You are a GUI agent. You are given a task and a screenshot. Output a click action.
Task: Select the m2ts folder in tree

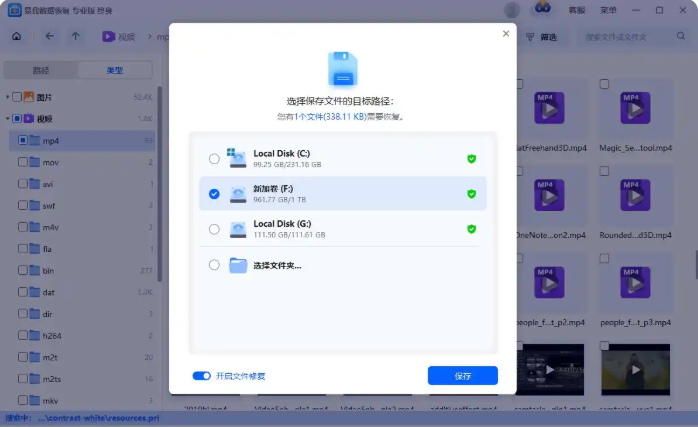(x=82, y=379)
